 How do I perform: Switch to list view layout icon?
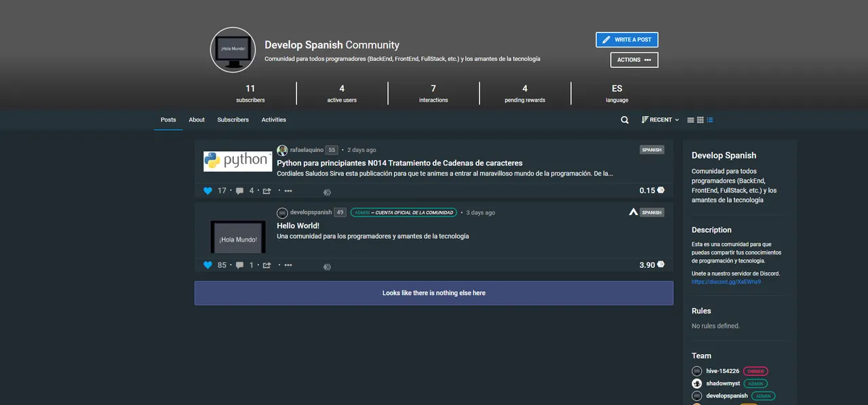690,120
